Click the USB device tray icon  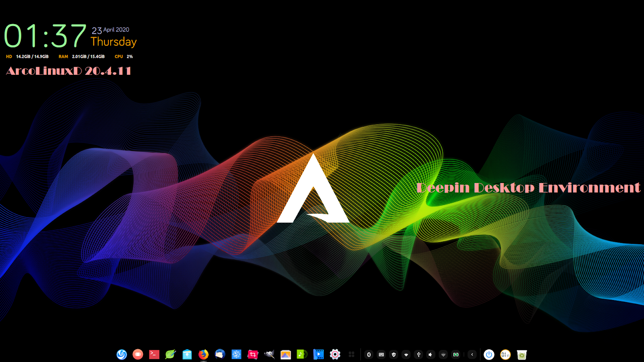click(x=419, y=354)
